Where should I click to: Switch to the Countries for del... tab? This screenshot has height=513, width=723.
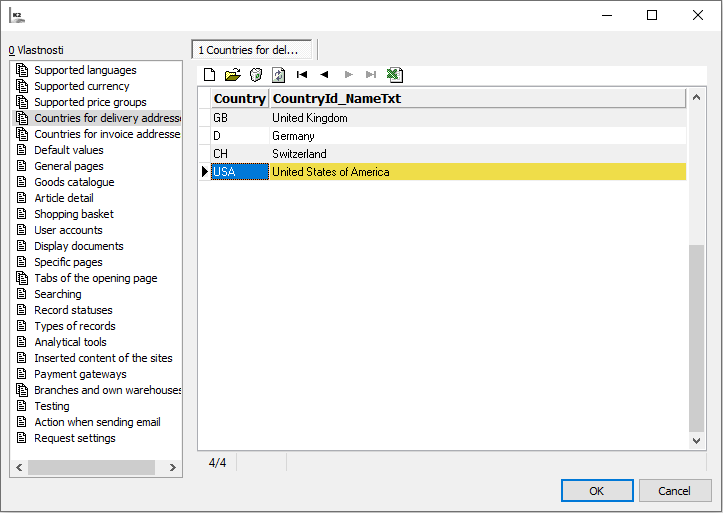[x=252, y=50]
